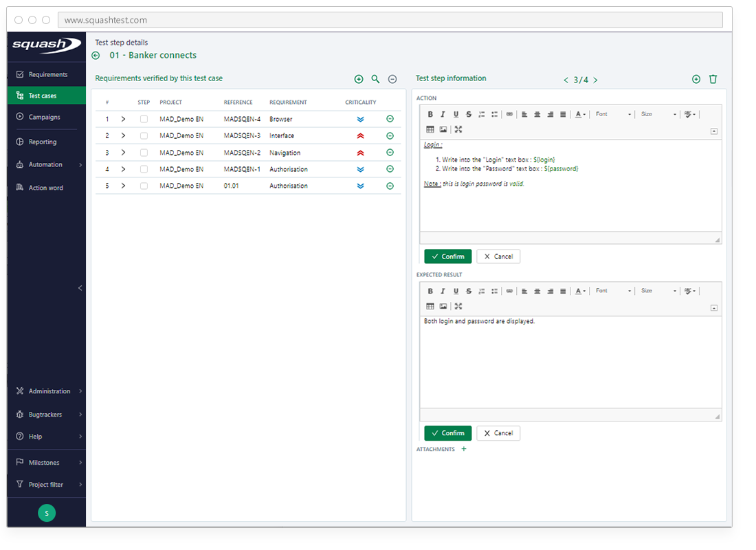Open the search icon in Requirements panel

coord(375,79)
